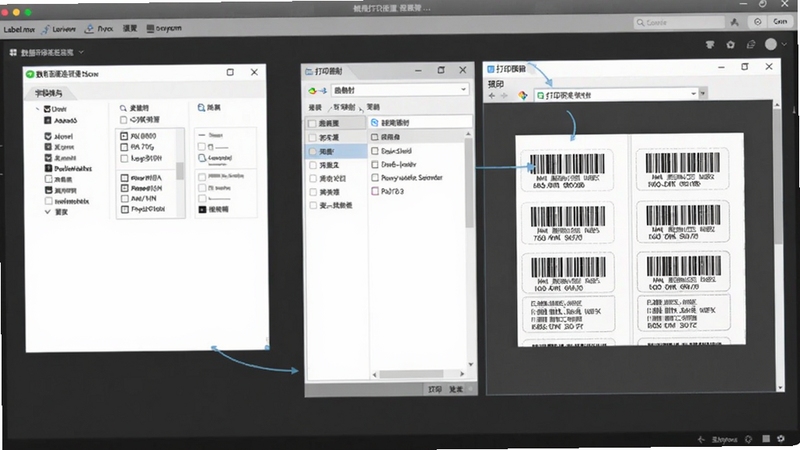Click the pentagon badge icon in dark header
This screenshot has height=450, width=800.
(730, 45)
